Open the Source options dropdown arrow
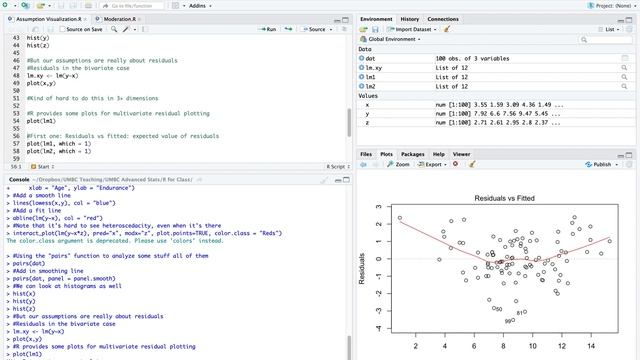Viewport: 640px width, 360px height. (331, 29)
